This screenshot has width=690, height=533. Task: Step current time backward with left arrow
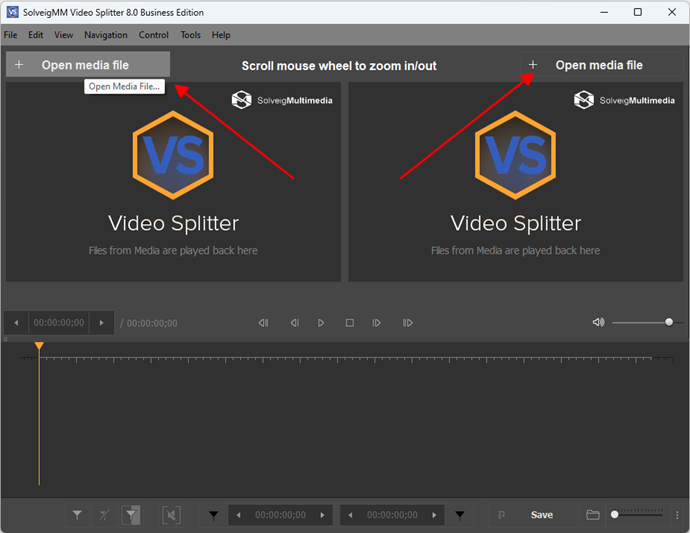[16, 323]
